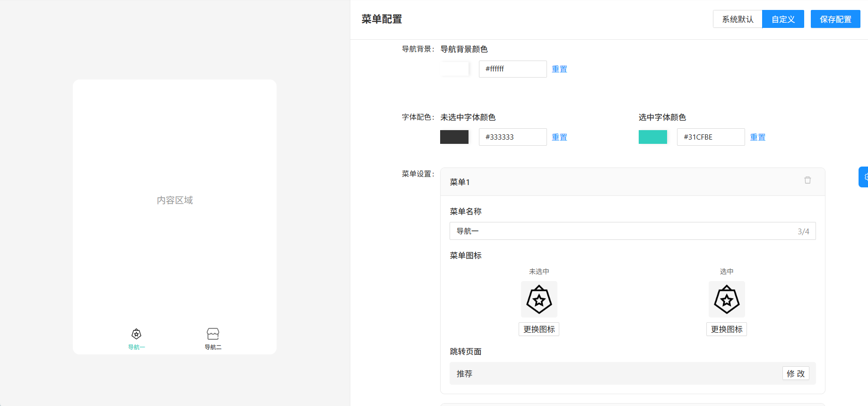Viewport: 868px width, 406px height.
Task: Click the 导航一 label in preview
Action: pos(136,347)
